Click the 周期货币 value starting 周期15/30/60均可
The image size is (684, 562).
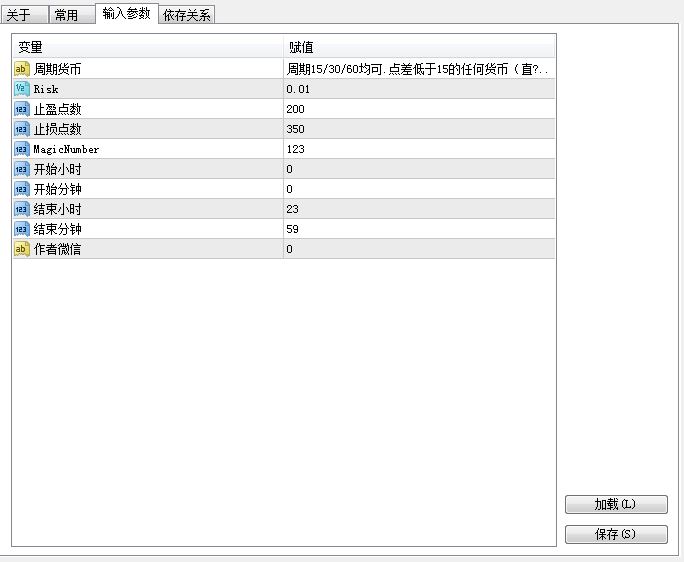(419, 69)
